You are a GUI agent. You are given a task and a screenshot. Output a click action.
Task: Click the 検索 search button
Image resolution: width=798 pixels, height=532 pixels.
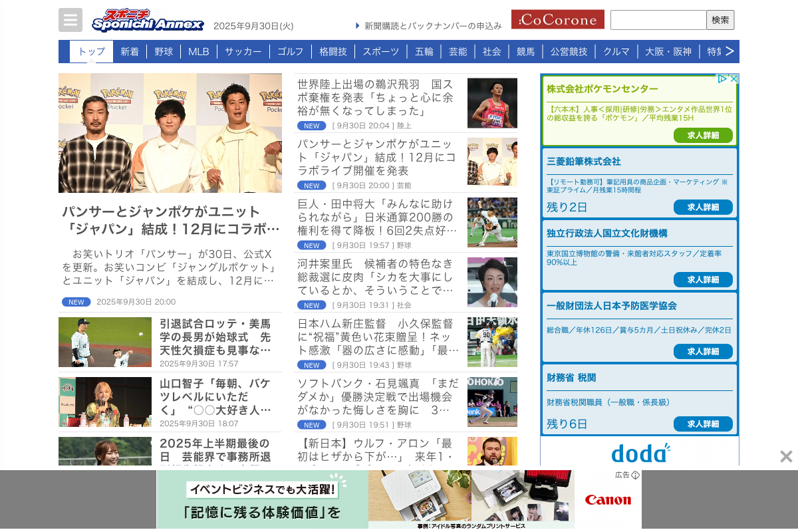point(720,20)
